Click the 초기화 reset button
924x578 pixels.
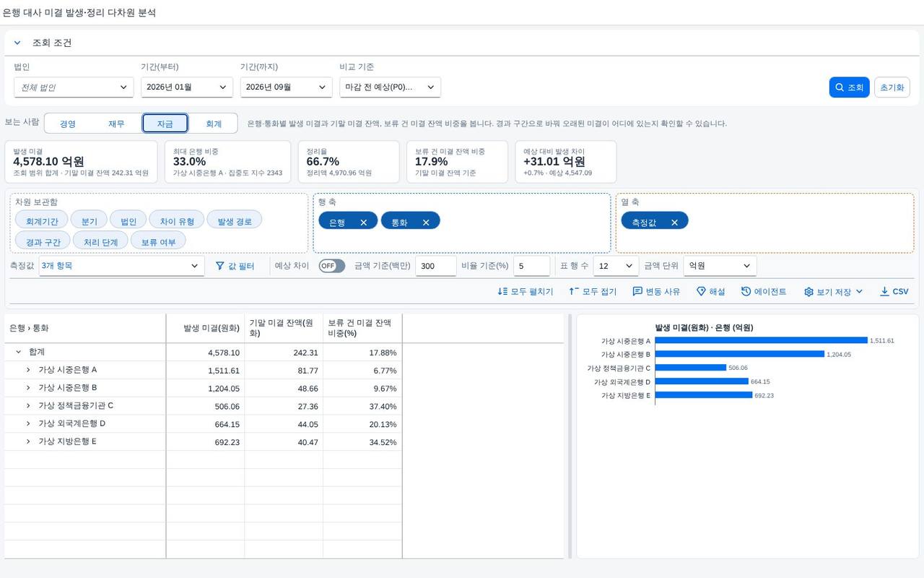point(892,87)
